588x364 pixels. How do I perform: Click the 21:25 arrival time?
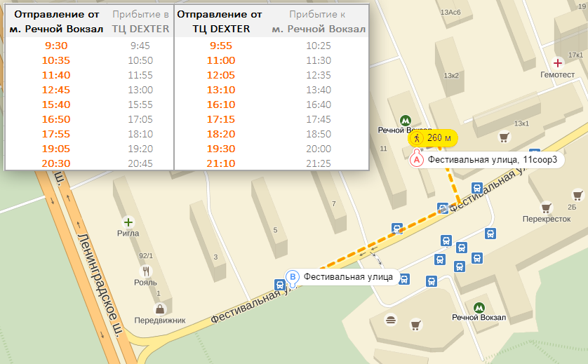coord(319,163)
